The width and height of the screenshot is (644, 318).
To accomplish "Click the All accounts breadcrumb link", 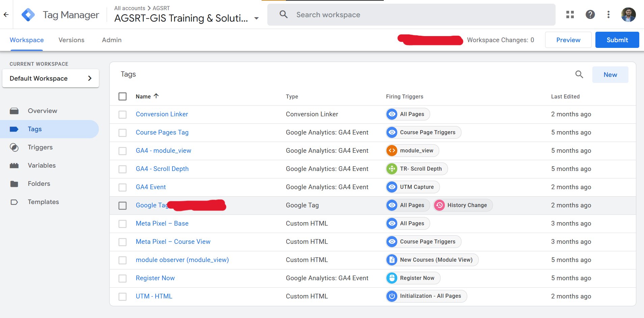I will (x=130, y=8).
